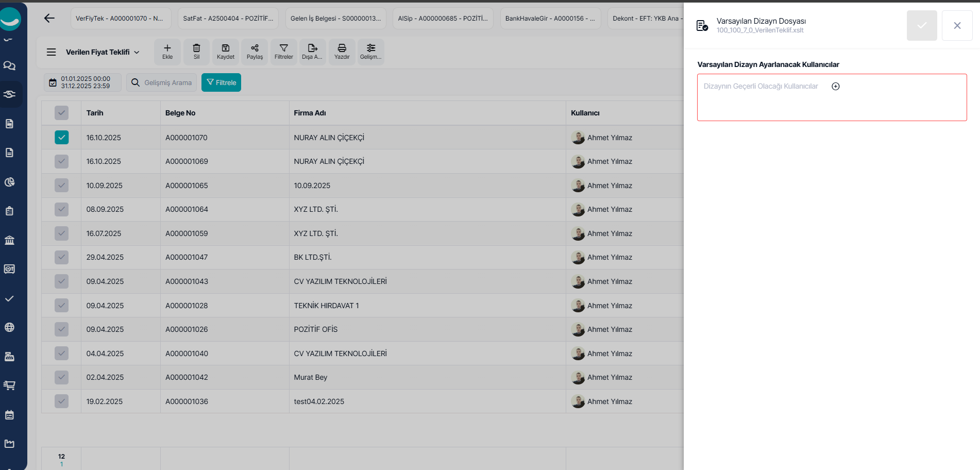The image size is (980, 470).
Task: Switch to the SatFat - A2500404 tab
Action: pyautogui.click(x=228, y=19)
